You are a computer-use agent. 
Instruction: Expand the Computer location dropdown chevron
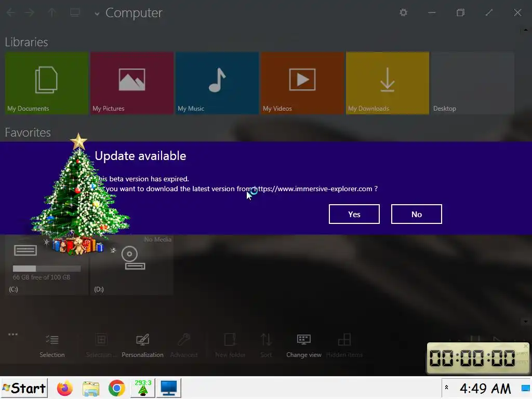point(97,14)
